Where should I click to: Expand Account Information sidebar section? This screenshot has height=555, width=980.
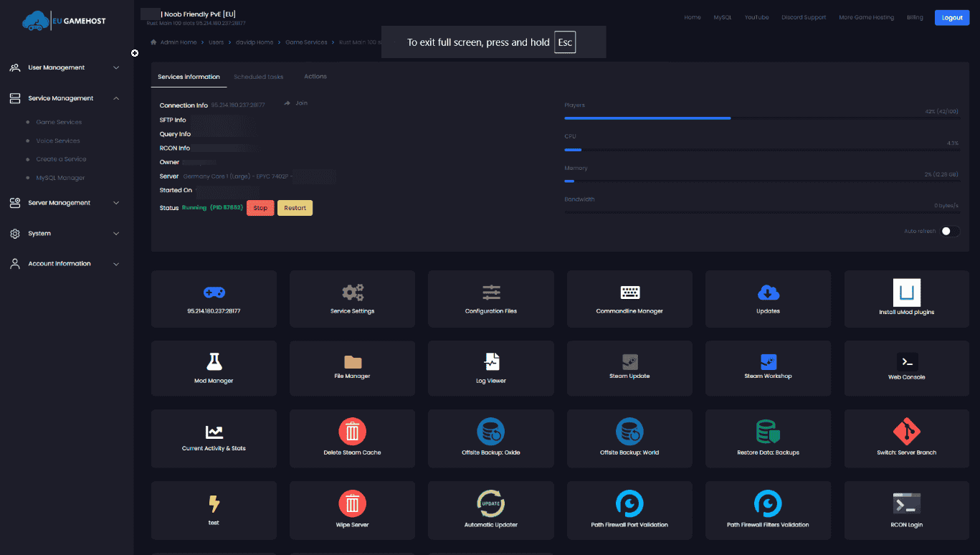[x=65, y=264]
